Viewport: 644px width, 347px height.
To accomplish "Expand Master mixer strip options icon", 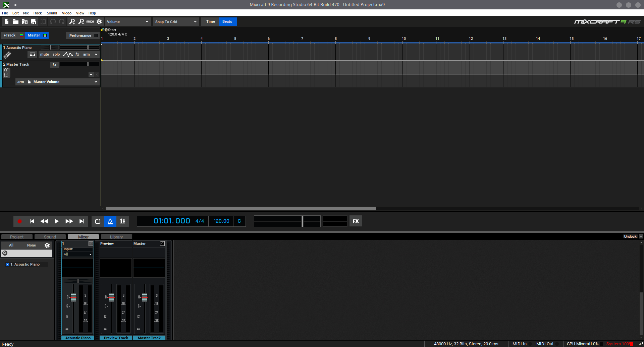I will [x=162, y=244].
